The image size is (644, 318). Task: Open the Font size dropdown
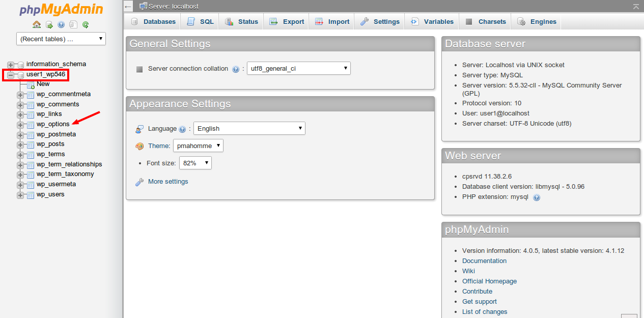click(x=195, y=162)
